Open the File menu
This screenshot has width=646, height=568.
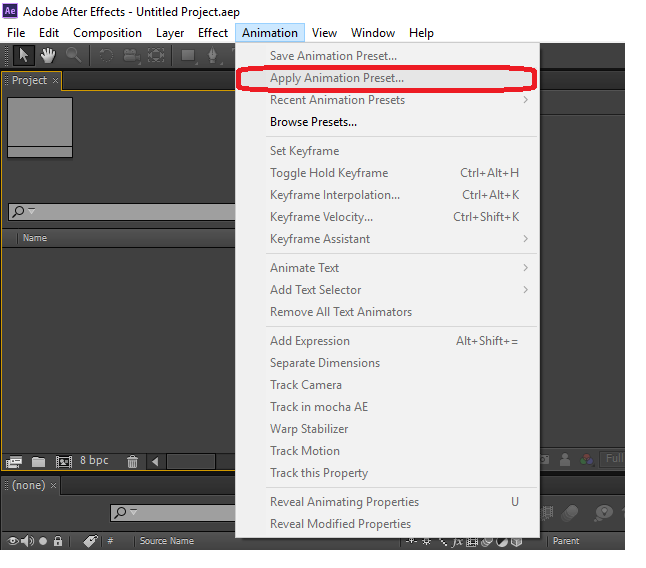[x=16, y=33]
